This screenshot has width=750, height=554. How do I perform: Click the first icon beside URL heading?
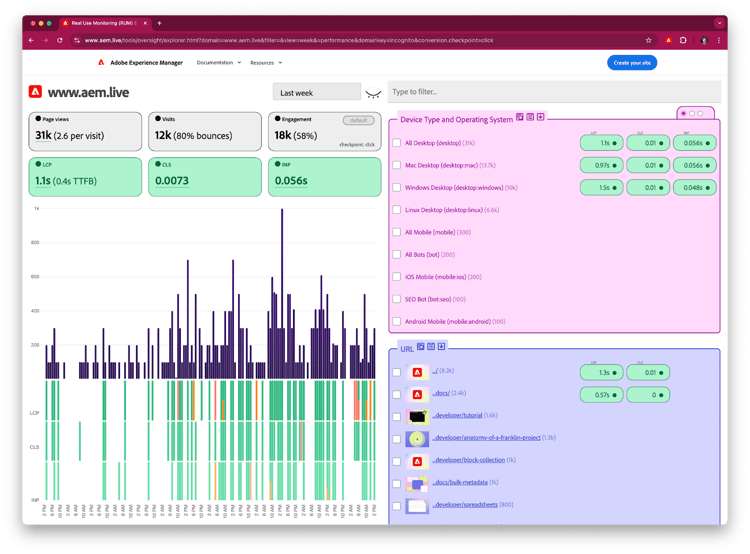[x=420, y=346]
